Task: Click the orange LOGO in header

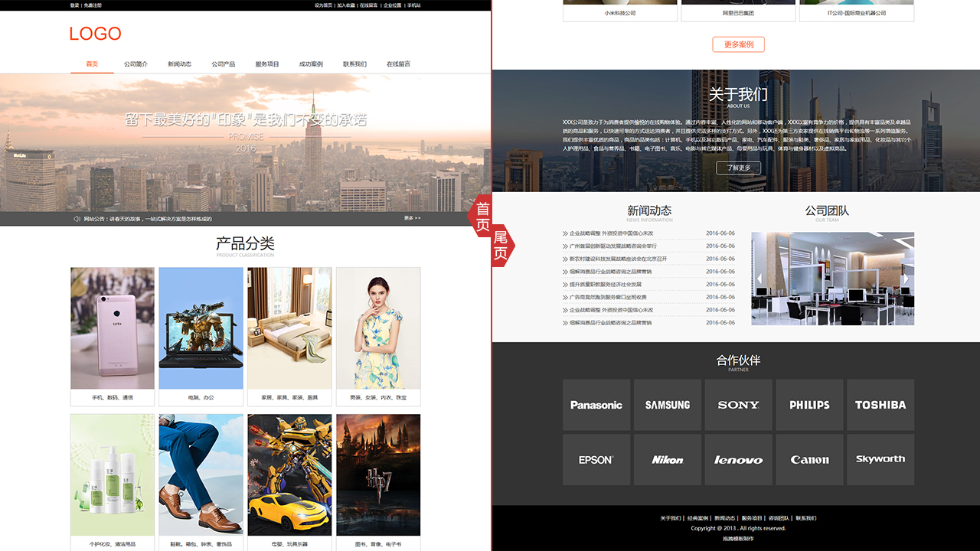Action: coord(95,34)
